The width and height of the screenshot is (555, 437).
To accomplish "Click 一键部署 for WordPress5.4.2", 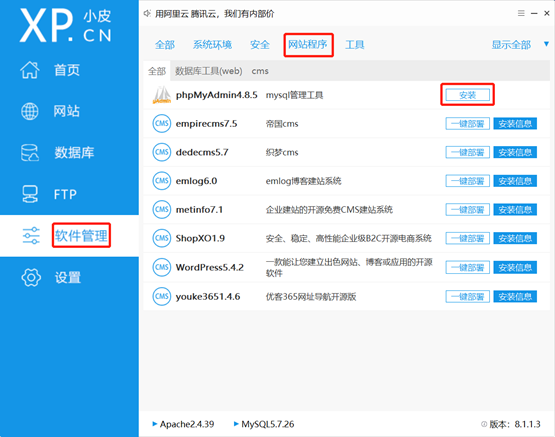I will click(468, 267).
